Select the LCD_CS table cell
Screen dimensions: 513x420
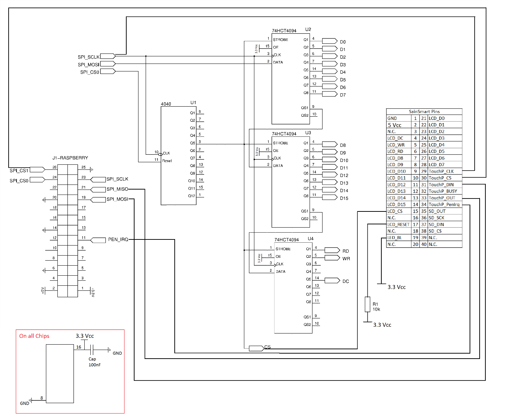[399, 211]
